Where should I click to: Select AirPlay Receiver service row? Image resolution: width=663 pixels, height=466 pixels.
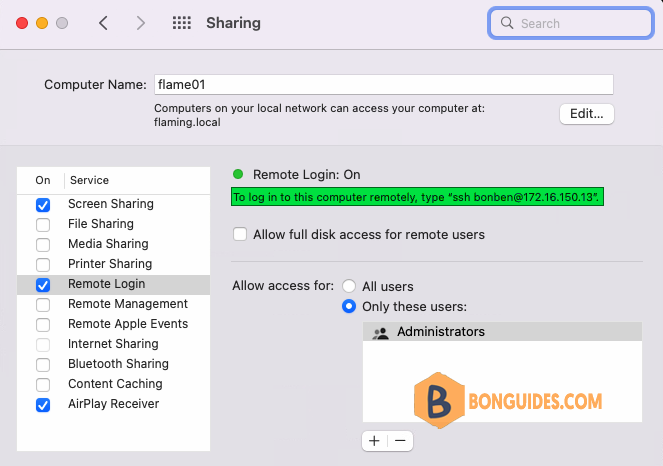pos(113,404)
